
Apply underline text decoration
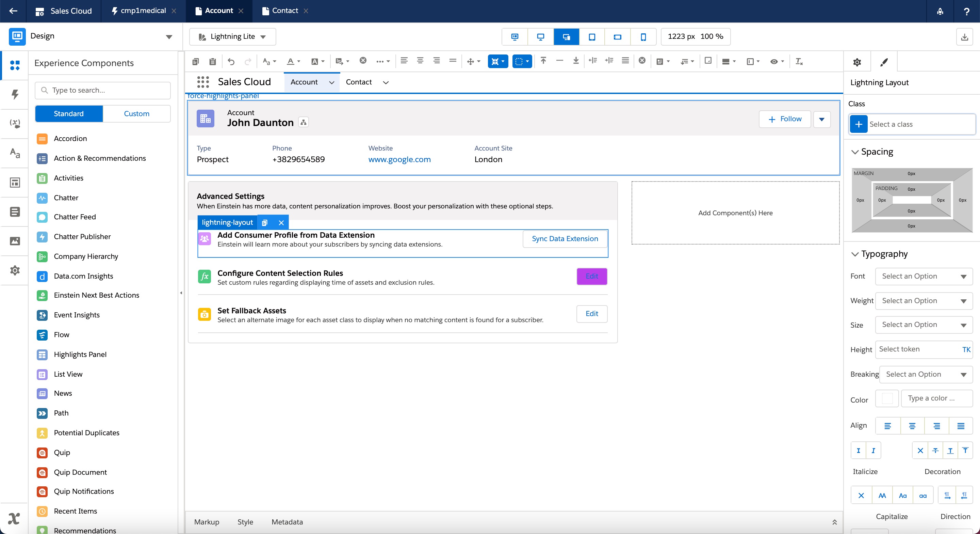click(950, 451)
